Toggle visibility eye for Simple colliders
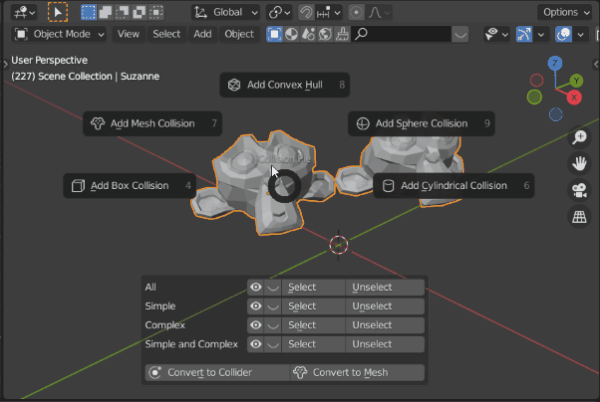Image resolution: width=600 pixels, height=402 pixels. pos(256,306)
